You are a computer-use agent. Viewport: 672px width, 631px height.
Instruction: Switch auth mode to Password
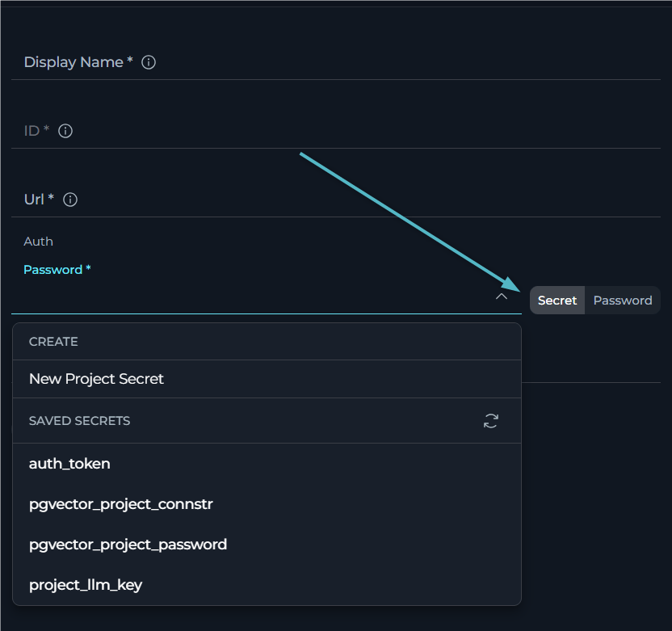point(623,300)
